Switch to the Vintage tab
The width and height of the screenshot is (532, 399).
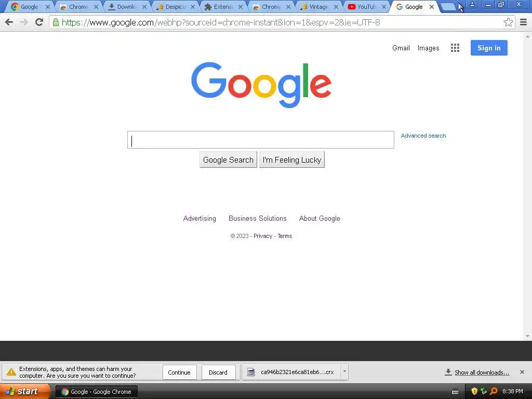point(318,7)
